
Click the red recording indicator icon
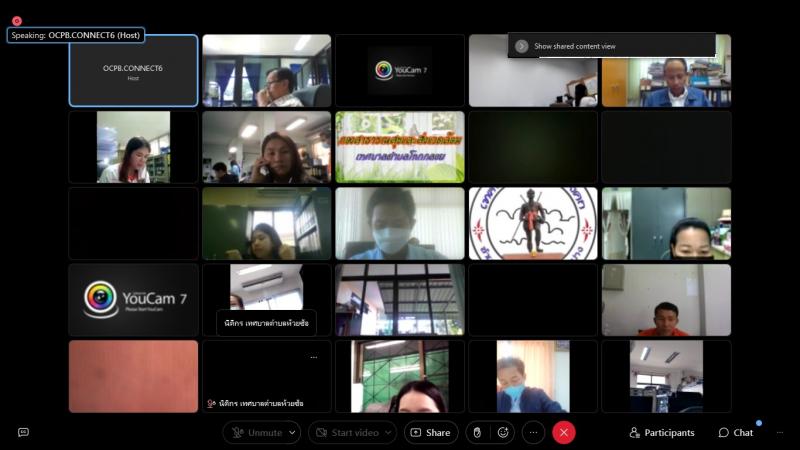click(x=16, y=21)
